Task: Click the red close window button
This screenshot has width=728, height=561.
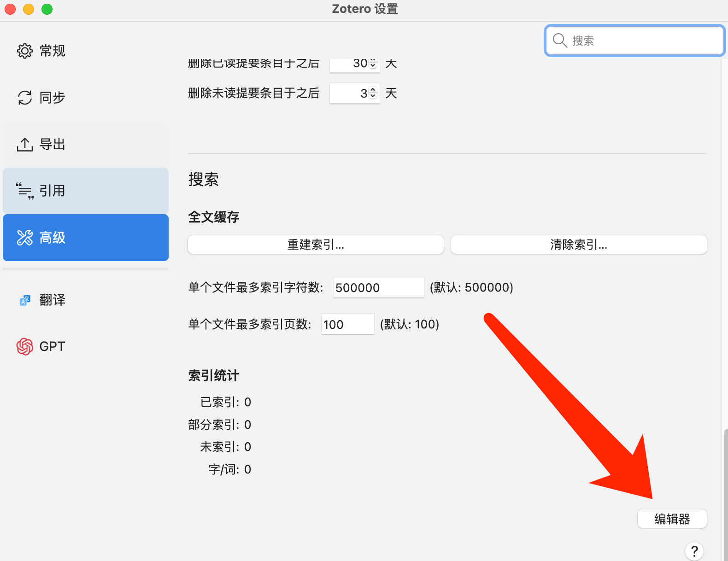Action: 10,9
